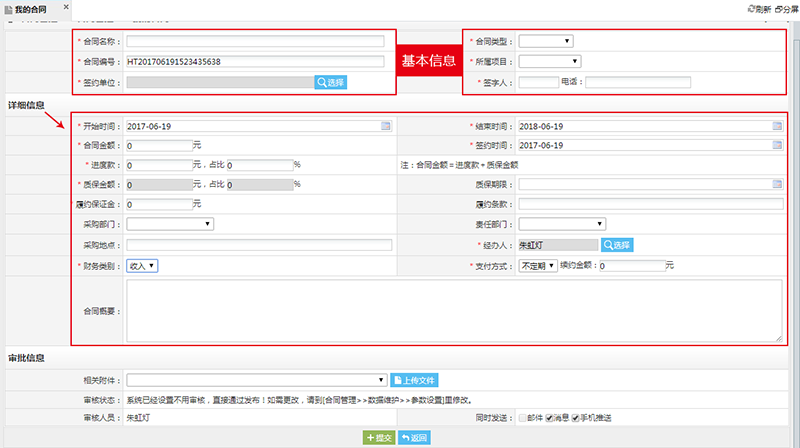Screen dimensions: 800x448
Task: Click the 合同名称 input field
Action: [x=255, y=42]
